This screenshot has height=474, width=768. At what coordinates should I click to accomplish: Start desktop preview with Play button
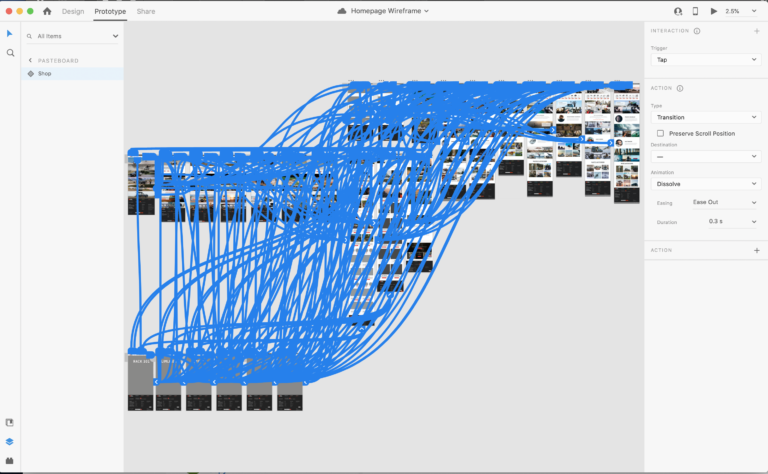pyautogui.click(x=714, y=11)
